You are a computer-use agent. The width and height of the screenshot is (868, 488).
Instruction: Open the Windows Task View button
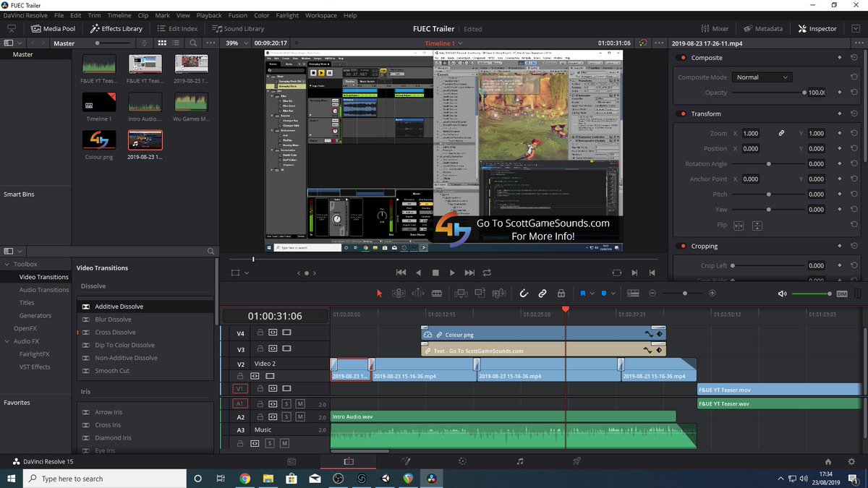220,478
